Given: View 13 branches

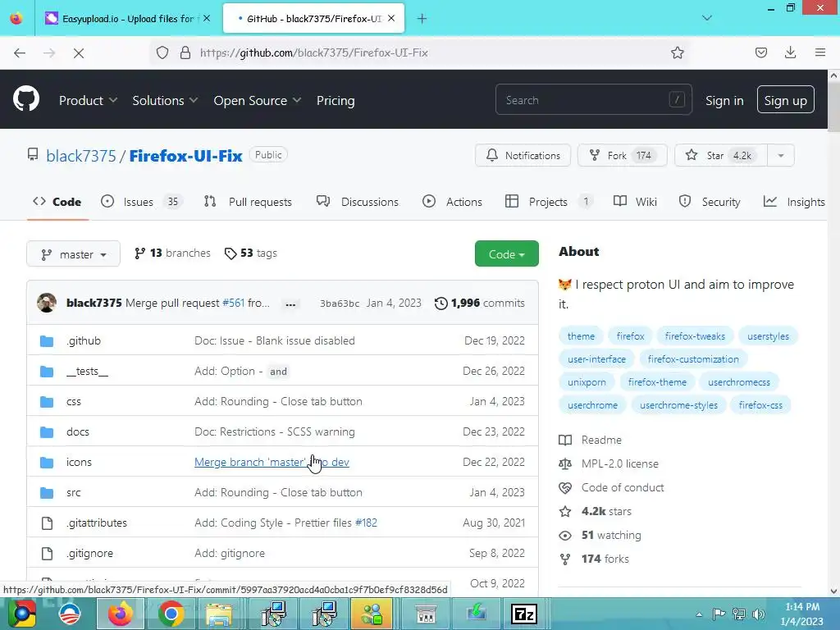Looking at the screenshot, I should coord(172,253).
